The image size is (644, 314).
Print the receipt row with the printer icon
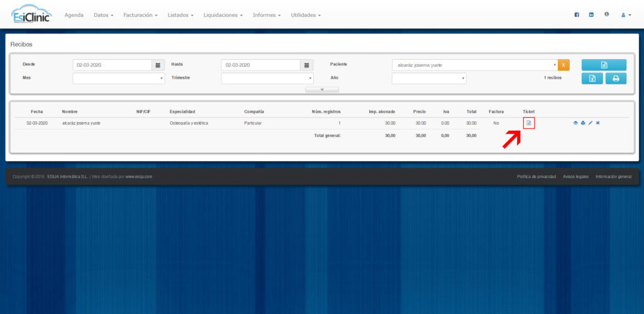click(583, 123)
